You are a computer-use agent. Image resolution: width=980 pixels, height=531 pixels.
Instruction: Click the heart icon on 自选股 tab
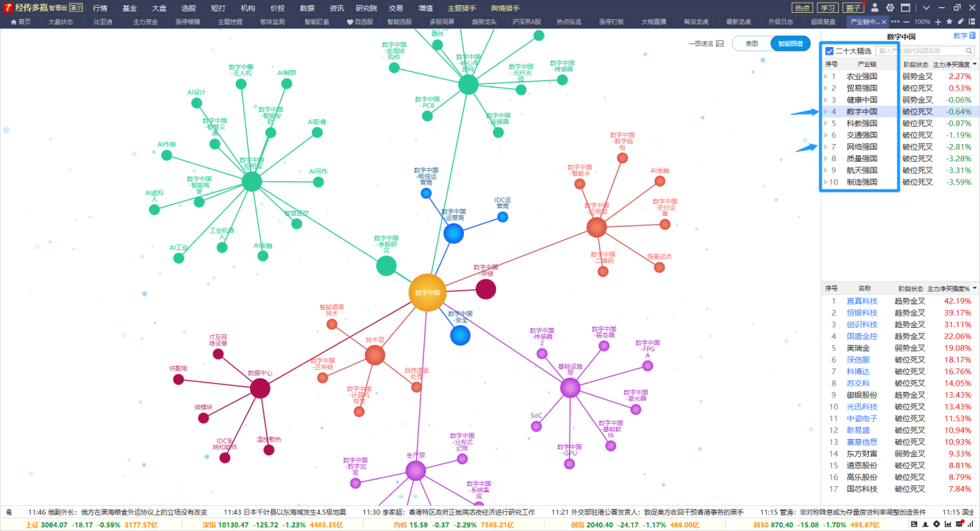tap(350, 22)
